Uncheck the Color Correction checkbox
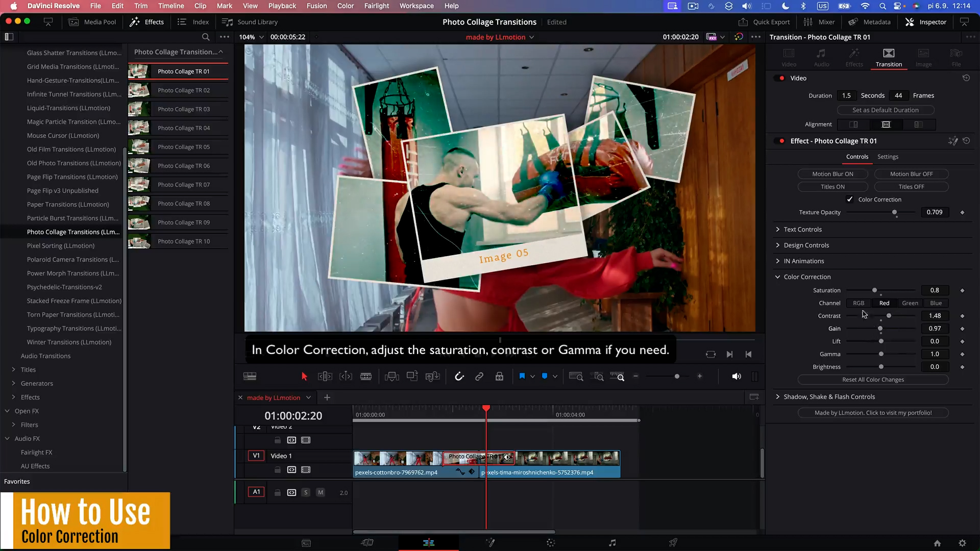 (850, 199)
